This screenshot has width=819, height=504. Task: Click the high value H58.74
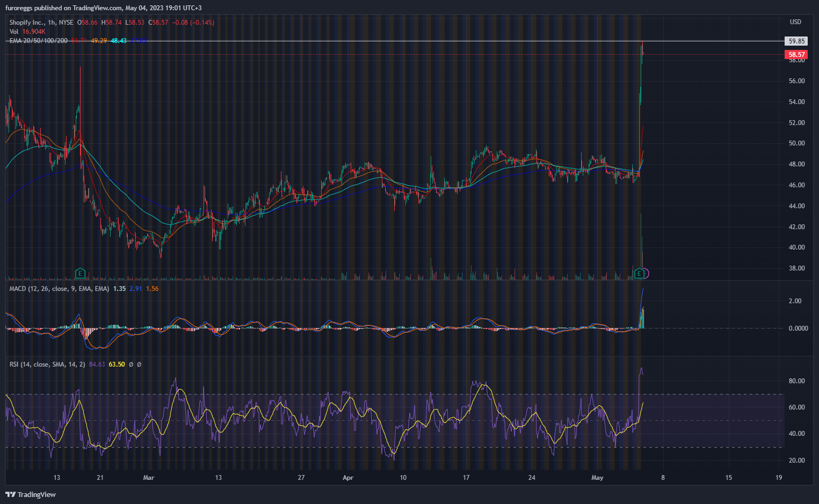coord(112,23)
